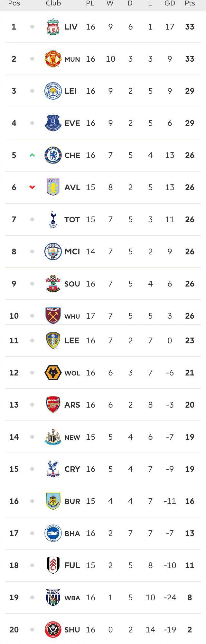
Task: Open the Sheffield United crest
Action: [x=53, y=630]
